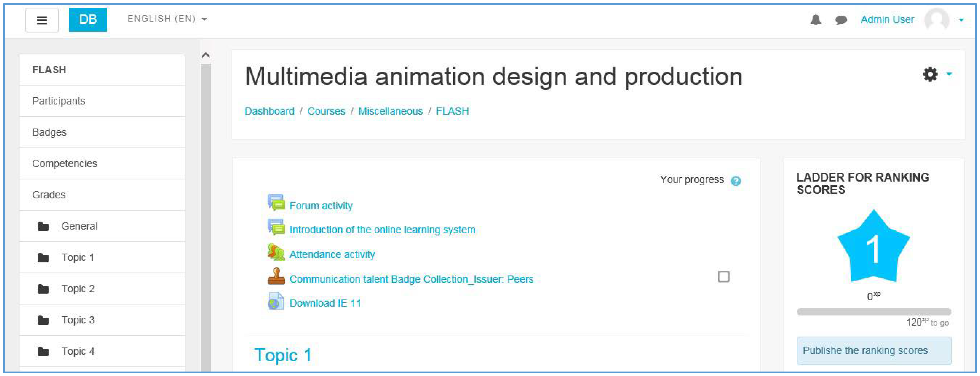Open the Download IE 11 link
Image resolution: width=980 pixels, height=376 pixels.
point(325,303)
